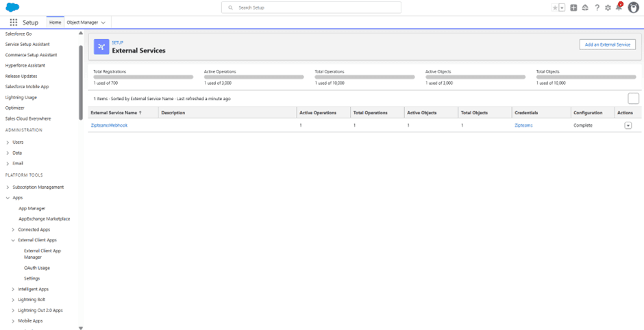
Task: Expand Subscription Management section
Action: point(8,187)
